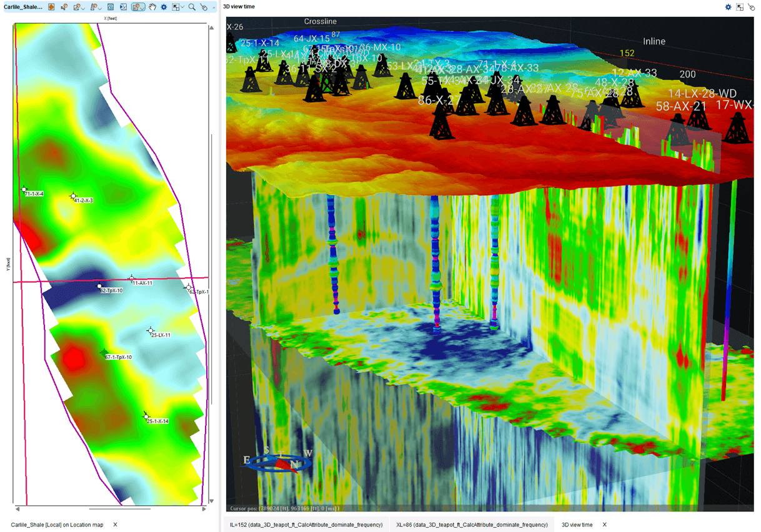Click the magnifier zoom tool

pos(192,7)
